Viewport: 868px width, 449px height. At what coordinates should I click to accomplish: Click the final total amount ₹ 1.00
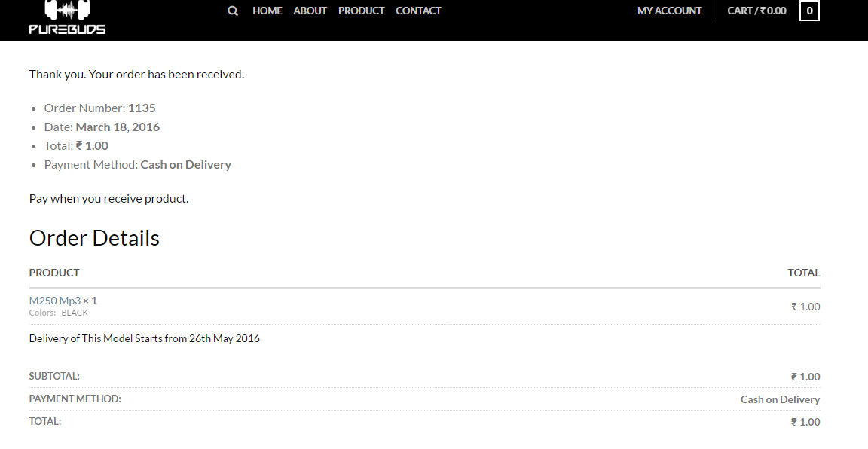click(x=805, y=422)
